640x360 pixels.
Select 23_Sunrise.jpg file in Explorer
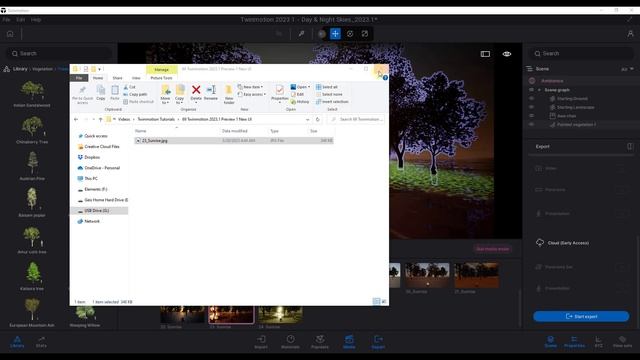(x=234, y=140)
